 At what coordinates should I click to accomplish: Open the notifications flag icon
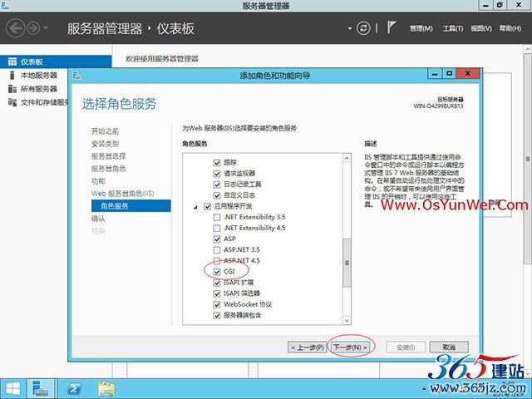pos(392,27)
